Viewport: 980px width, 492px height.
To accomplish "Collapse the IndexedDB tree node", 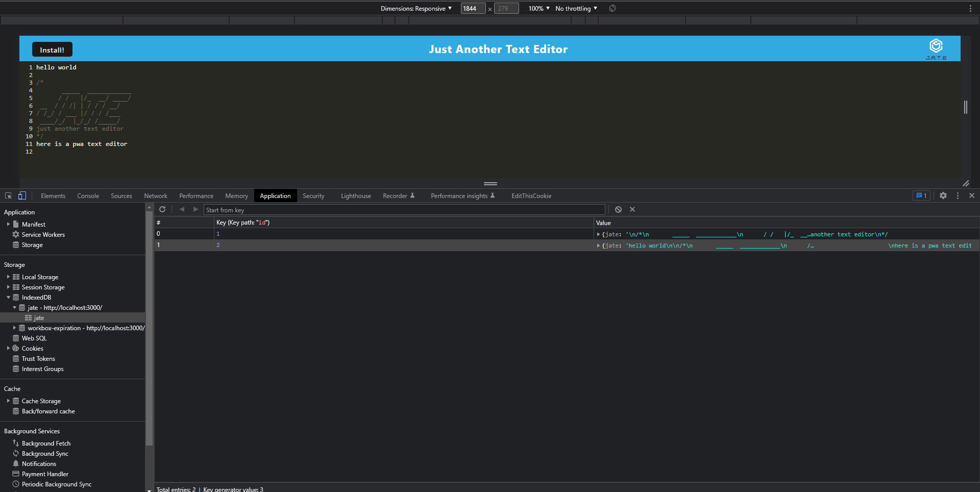I will (x=8, y=297).
